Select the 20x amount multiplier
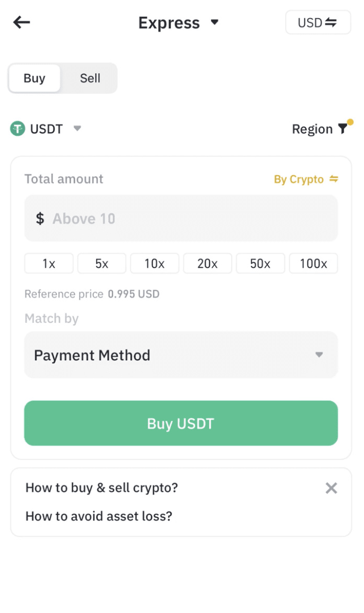 pyautogui.click(x=208, y=264)
